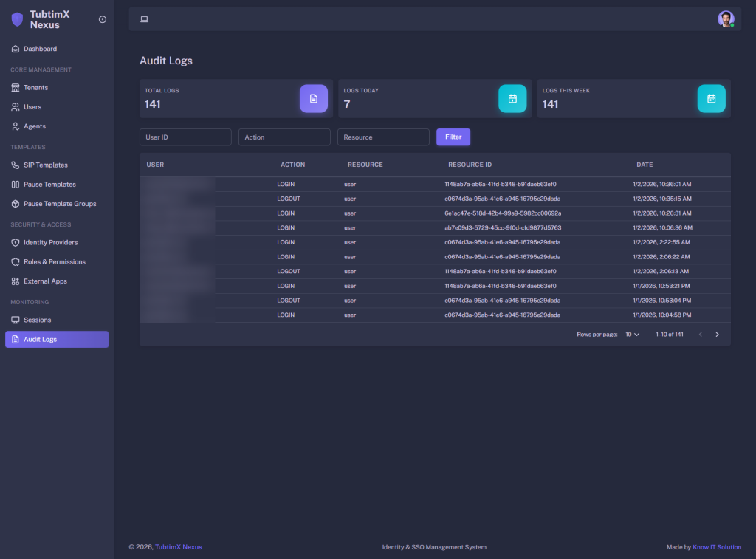The image size is (756, 559).
Task: Click the laptop icon in the top bar
Action: [144, 18]
